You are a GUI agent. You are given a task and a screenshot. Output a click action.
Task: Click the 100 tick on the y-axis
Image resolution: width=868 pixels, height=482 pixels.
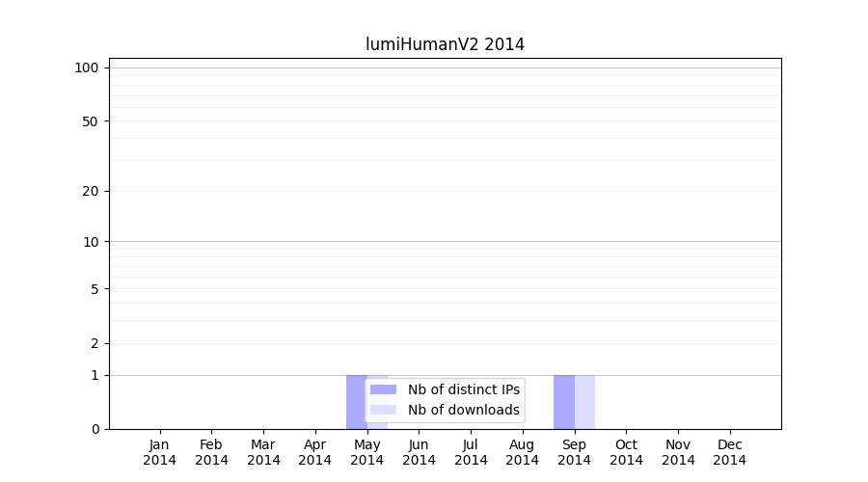[87, 67]
